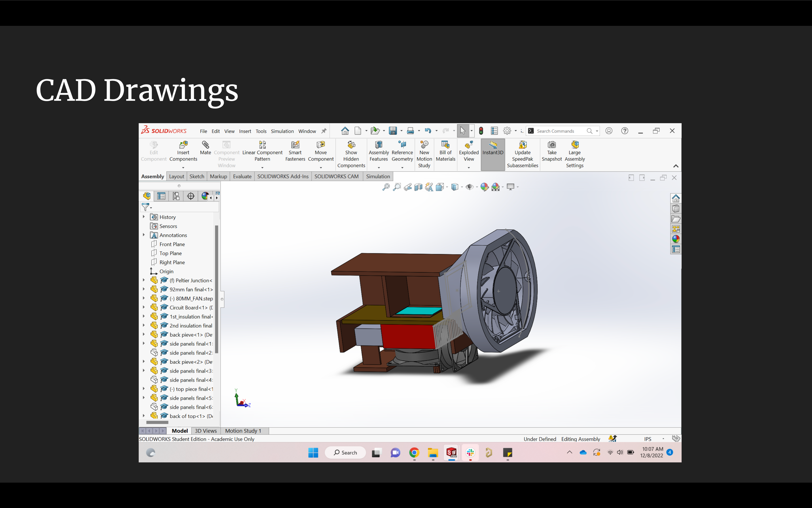This screenshot has height=508, width=812.
Task: Toggle Hide/Show Items eye icon
Action: [469, 187]
